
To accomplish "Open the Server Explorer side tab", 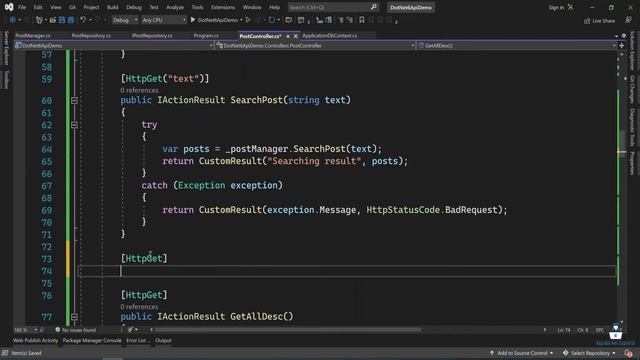I will [x=6, y=48].
